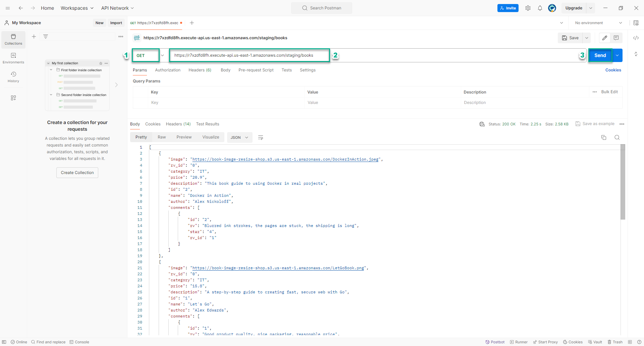This screenshot has width=644, height=346.
Task: Open the notifications bell
Action: [540, 8]
